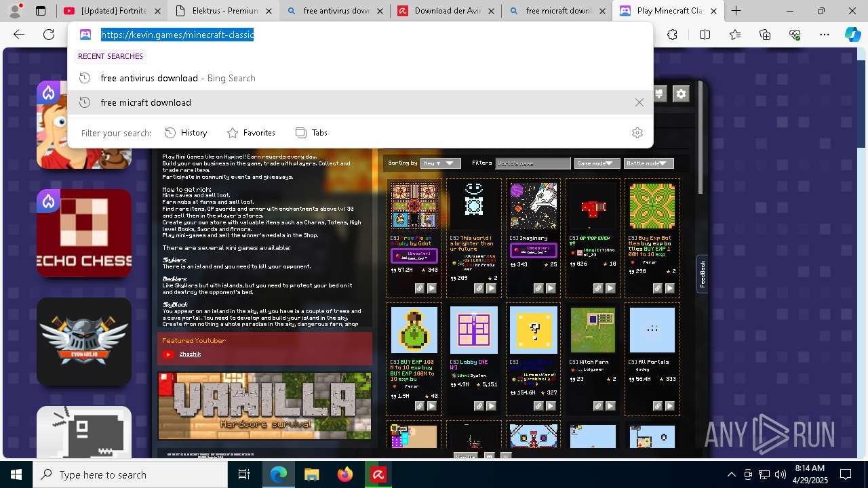Switch to the Avira download tab

click(x=446, y=11)
